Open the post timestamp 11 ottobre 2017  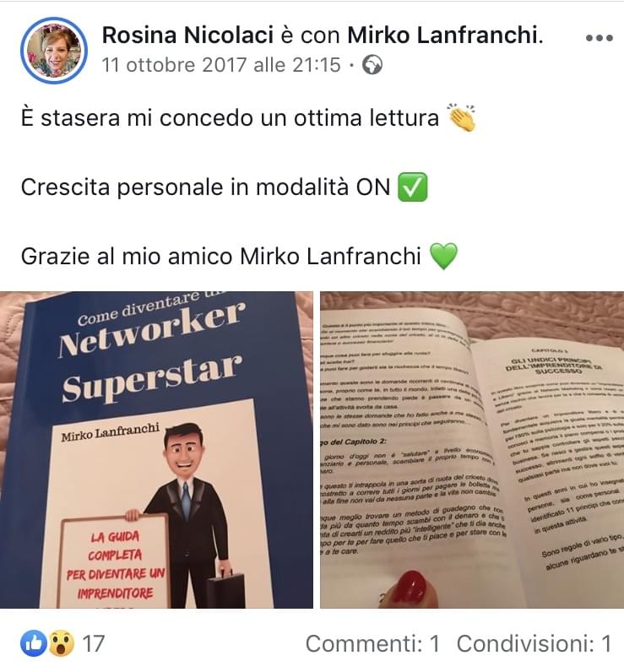221,66
